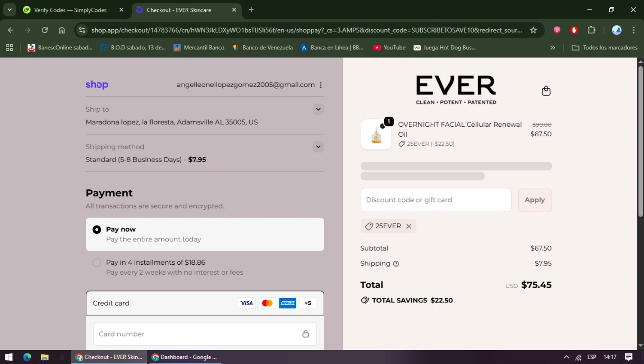The width and height of the screenshot is (644, 364).
Task: Bookmark this page with the star icon
Action: (533, 30)
